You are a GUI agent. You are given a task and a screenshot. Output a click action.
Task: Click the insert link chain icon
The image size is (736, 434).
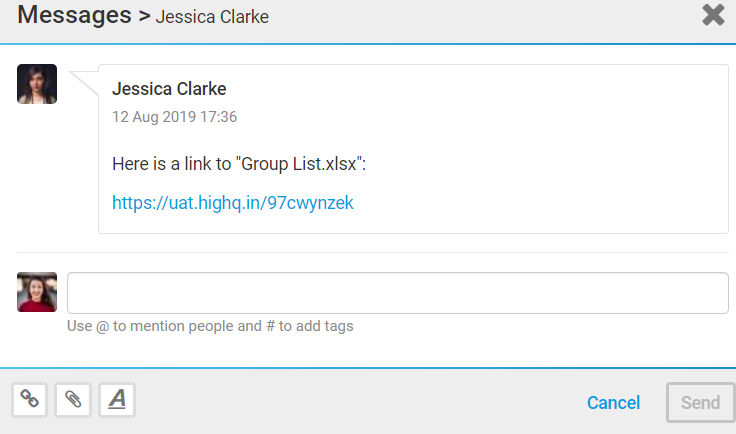click(x=30, y=400)
